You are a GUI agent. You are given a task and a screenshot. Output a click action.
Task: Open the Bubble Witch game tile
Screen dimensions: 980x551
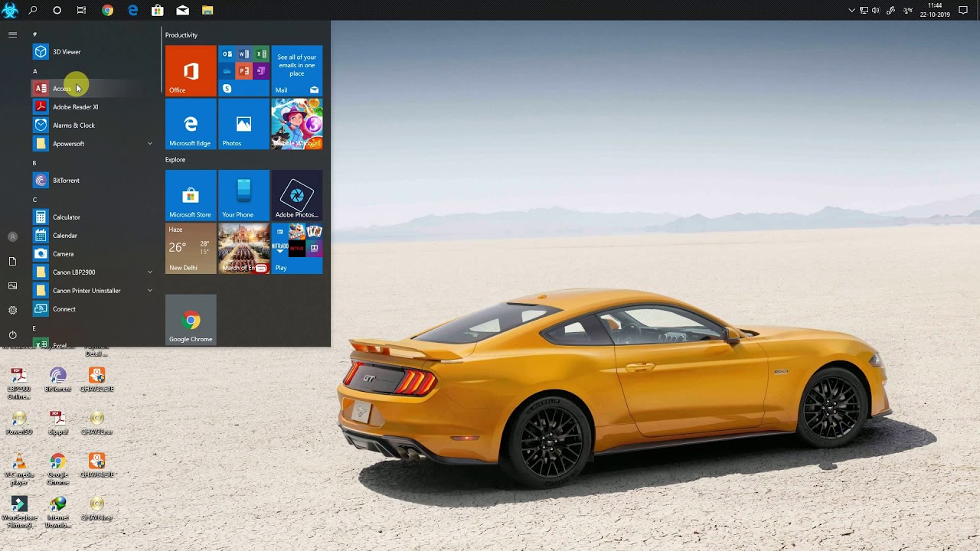click(x=297, y=124)
